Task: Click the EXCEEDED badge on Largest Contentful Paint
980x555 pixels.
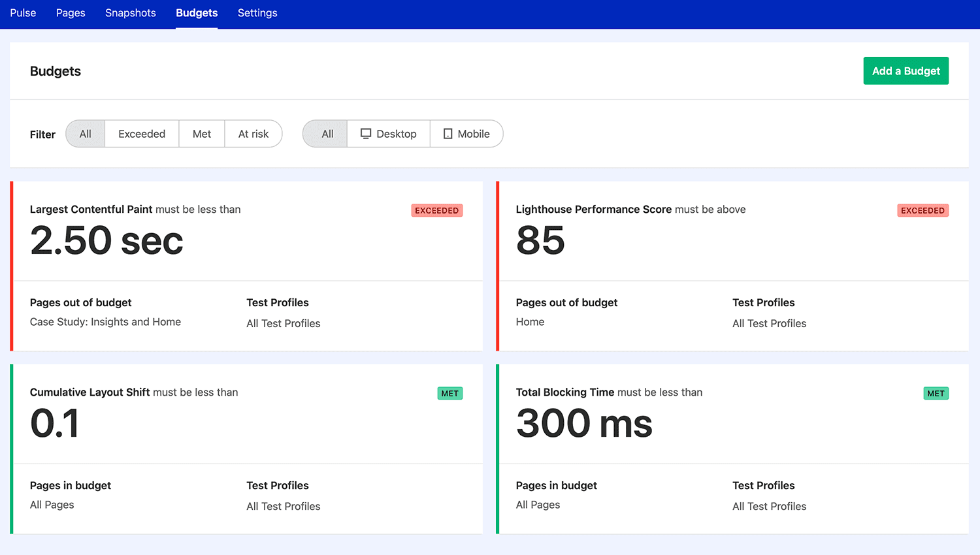Action: (436, 210)
